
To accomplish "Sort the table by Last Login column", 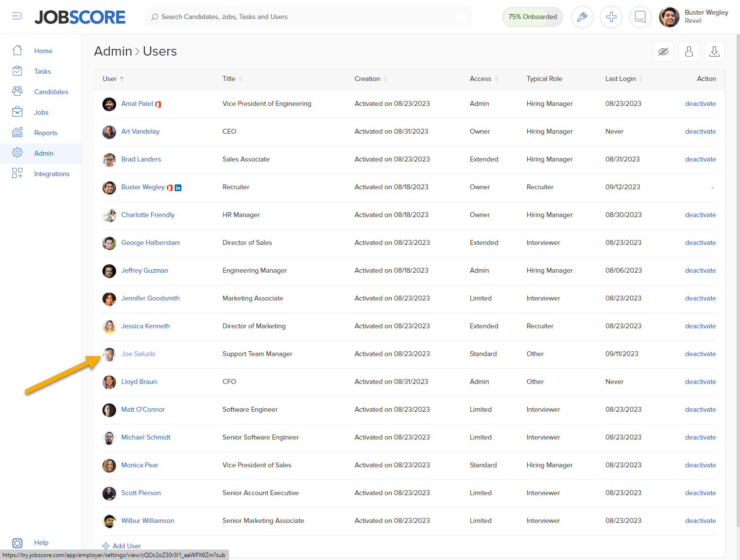I will (x=624, y=79).
